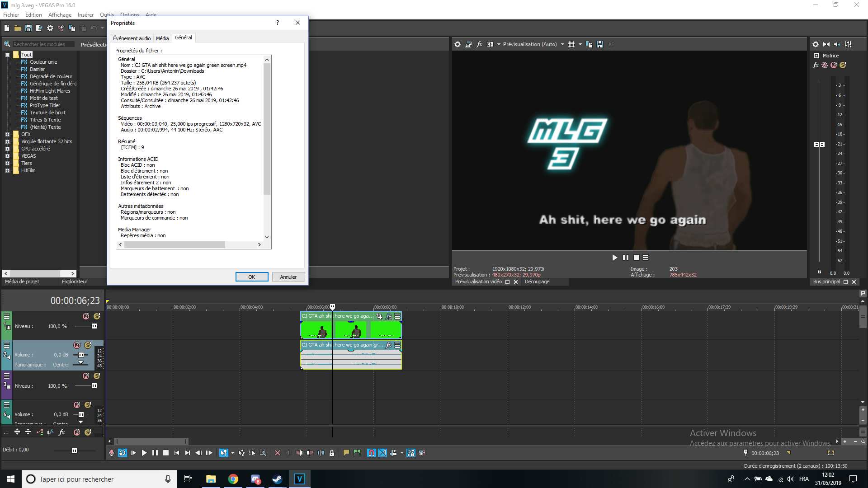Click the Débit rate slider handle
The height and width of the screenshot is (488, 868).
click(x=74, y=450)
